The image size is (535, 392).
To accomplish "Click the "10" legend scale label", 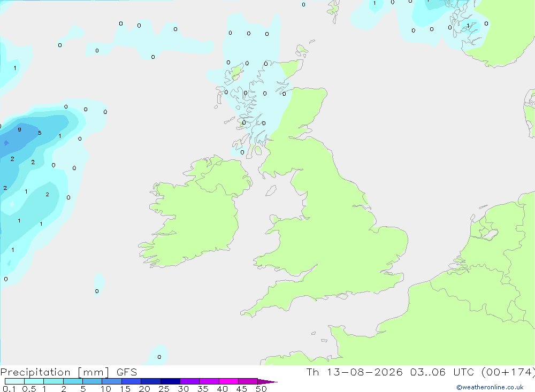I will point(105,389).
